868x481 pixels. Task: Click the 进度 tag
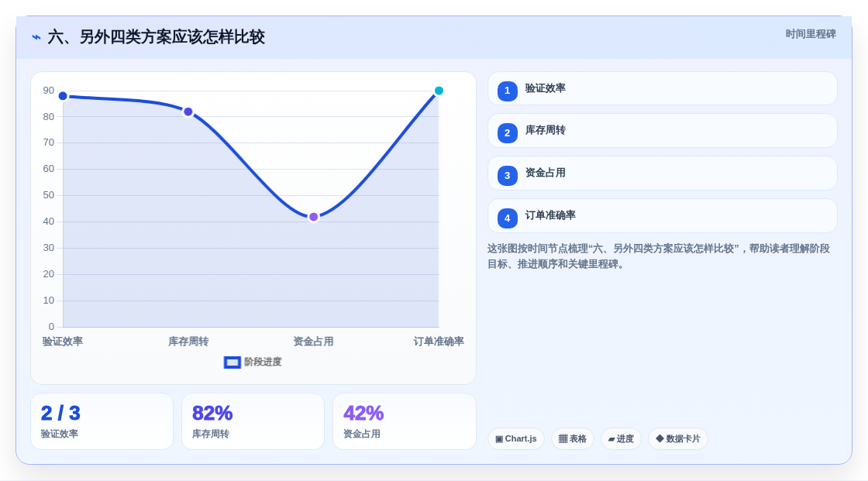click(621, 439)
